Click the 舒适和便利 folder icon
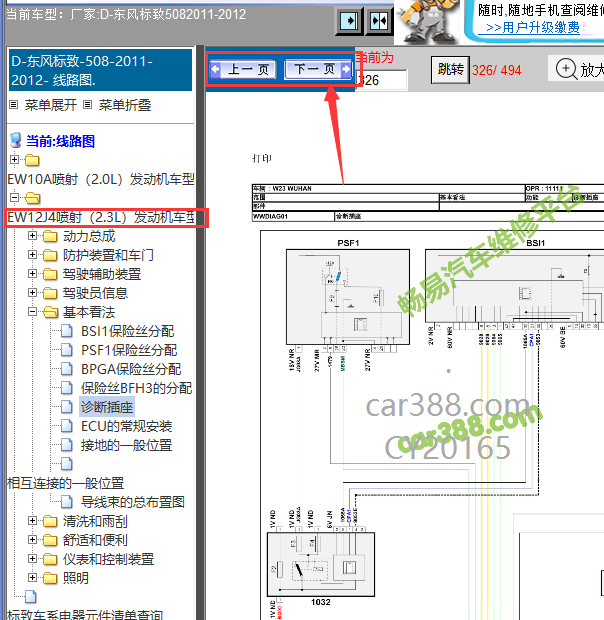Image resolution: width=604 pixels, height=620 pixels. point(50,541)
